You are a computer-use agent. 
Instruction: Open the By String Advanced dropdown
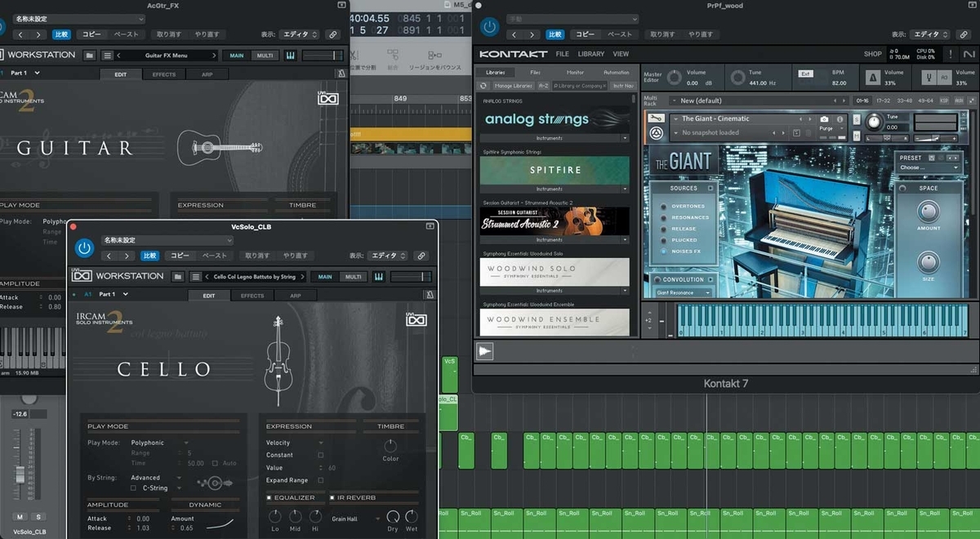click(157, 478)
